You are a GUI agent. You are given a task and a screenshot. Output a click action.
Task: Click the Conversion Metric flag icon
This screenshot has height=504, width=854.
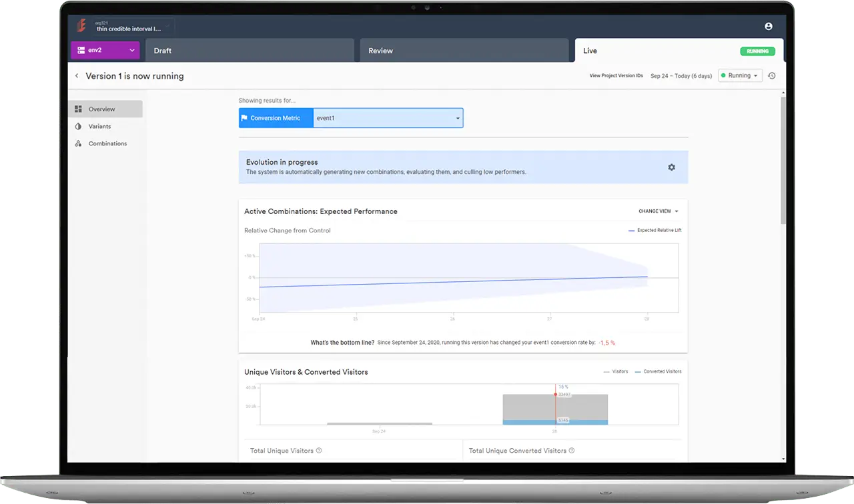pyautogui.click(x=244, y=118)
